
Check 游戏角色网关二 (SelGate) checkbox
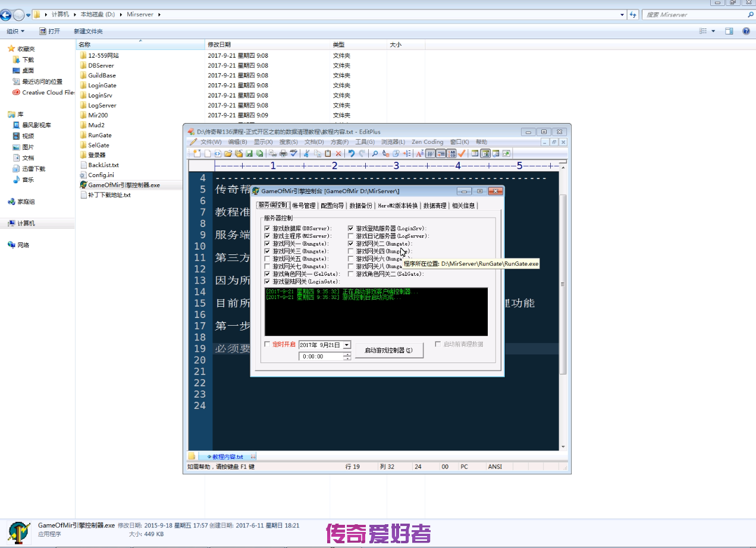(x=351, y=274)
